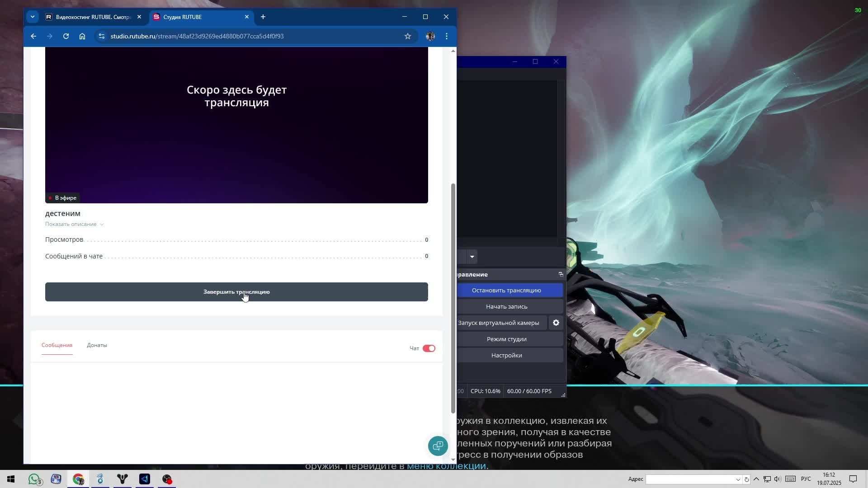Click the taskbar Адрес input field
Screen dimensions: 868x488
coord(690,479)
